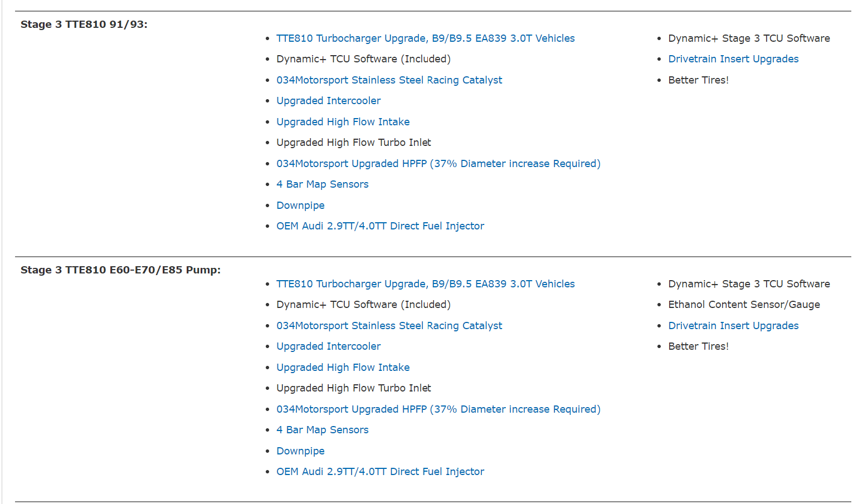This screenshot has width=858, height=504.
Task: Click 'Better Tires!' in 91/93 section
Action: pyautogui.click(x=698, y=80)
